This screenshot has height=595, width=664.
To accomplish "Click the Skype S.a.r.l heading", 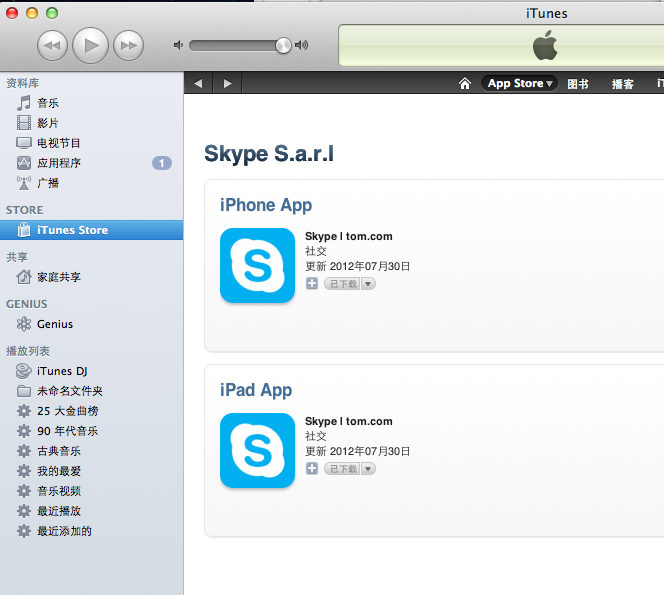I will (x=269, y=154).
